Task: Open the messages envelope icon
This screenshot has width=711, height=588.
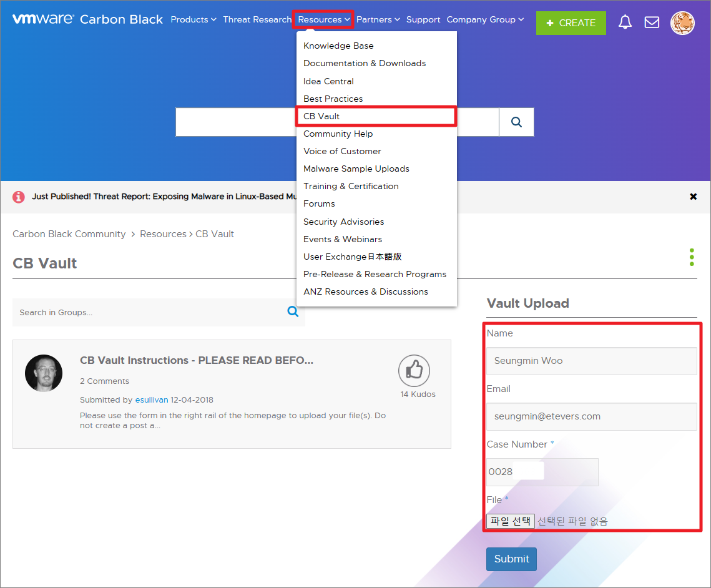Action: click(652, 22)
